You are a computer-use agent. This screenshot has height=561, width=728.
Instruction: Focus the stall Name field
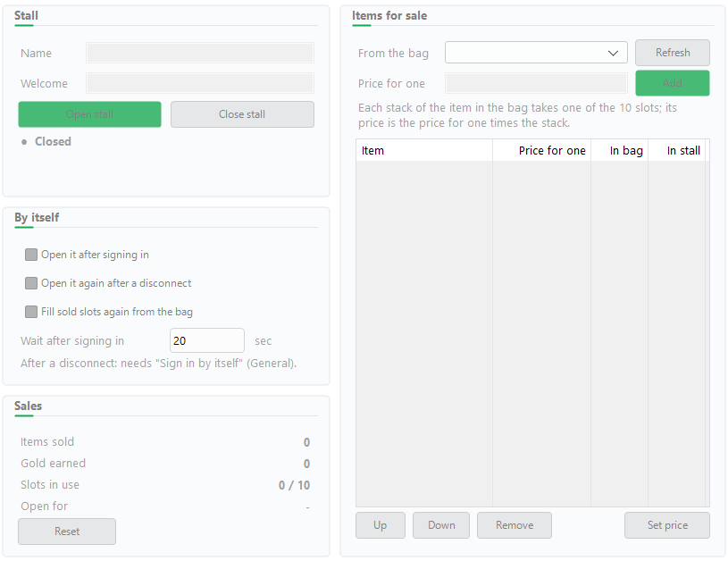point(200,53)
